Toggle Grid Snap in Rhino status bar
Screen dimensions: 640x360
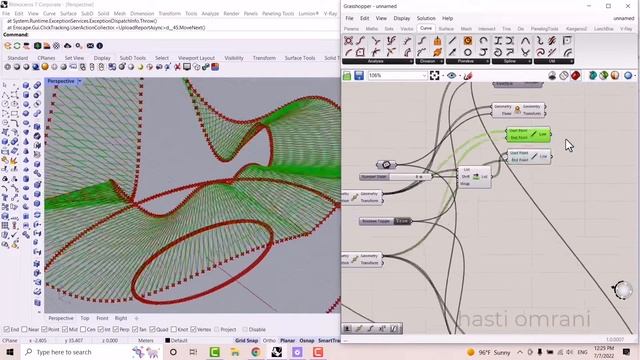pos(247,340)
